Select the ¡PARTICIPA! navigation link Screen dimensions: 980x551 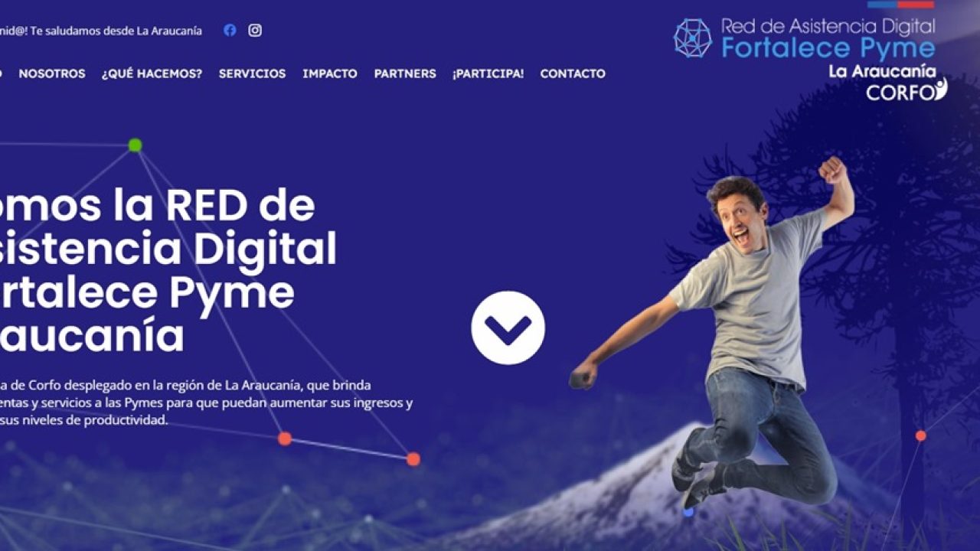(x=488, y=73)
